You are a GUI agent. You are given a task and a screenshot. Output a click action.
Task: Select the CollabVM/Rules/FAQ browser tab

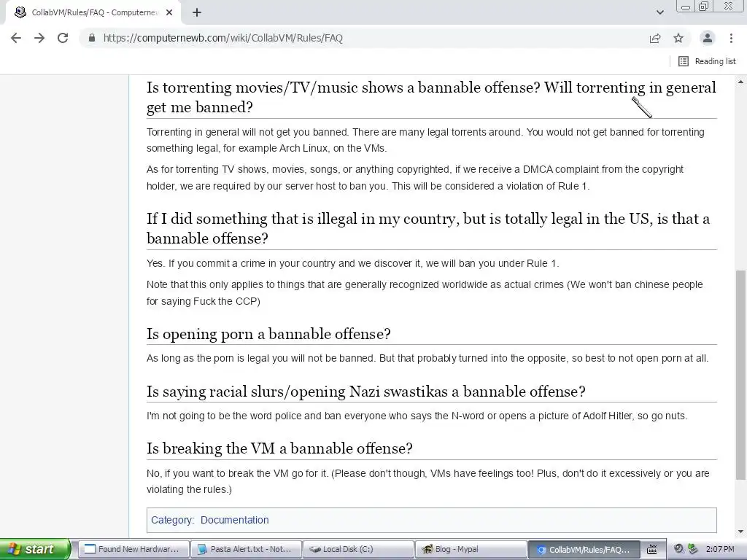(x=93, y=12)
